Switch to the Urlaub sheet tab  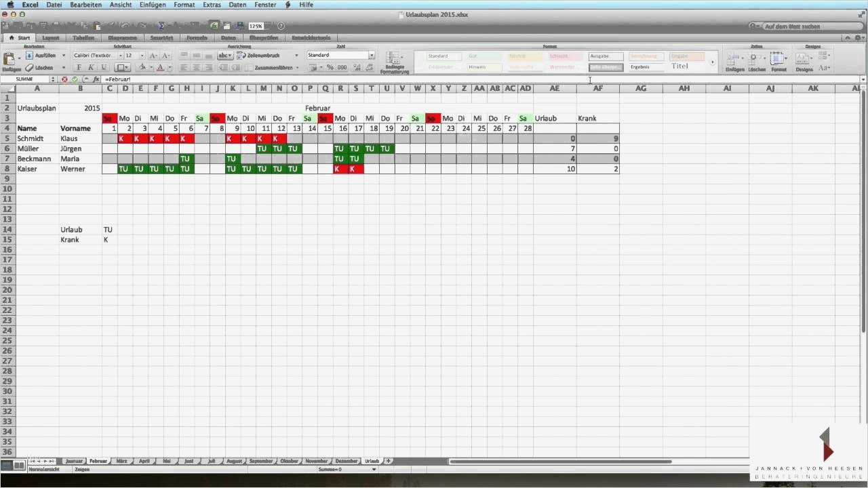pyautogui.click(x=372, y=461)
